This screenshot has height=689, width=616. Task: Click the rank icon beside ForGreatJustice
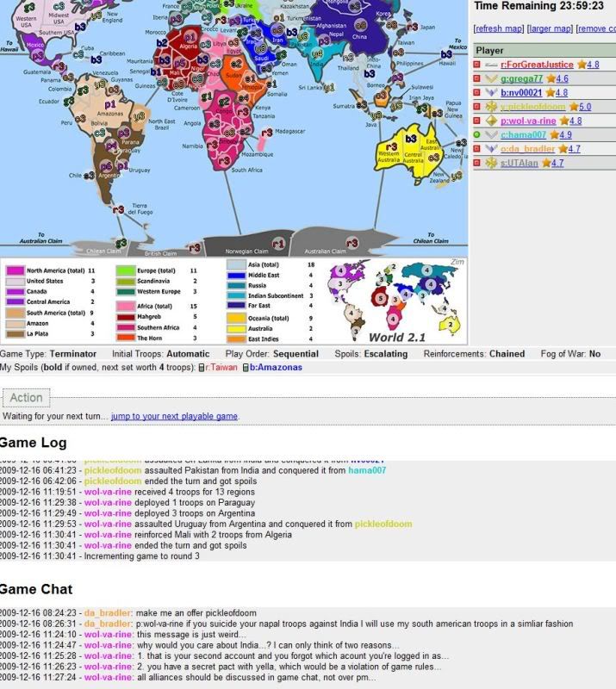(x=491, y=65)
